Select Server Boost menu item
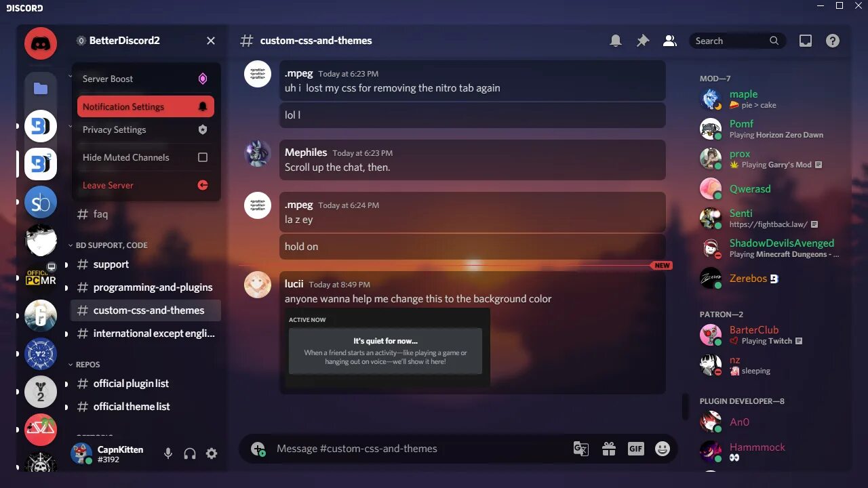Screen dimensions: 868x488 146,79
